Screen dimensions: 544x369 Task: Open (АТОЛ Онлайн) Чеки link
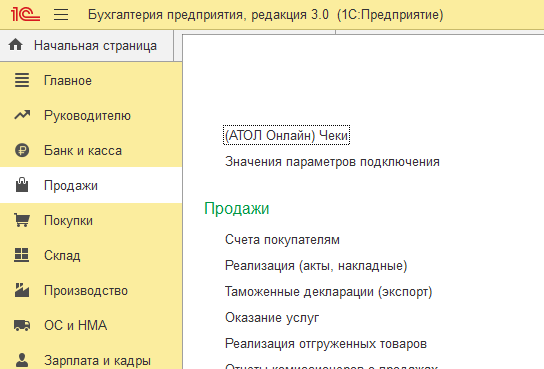click(x=286, y=135)
